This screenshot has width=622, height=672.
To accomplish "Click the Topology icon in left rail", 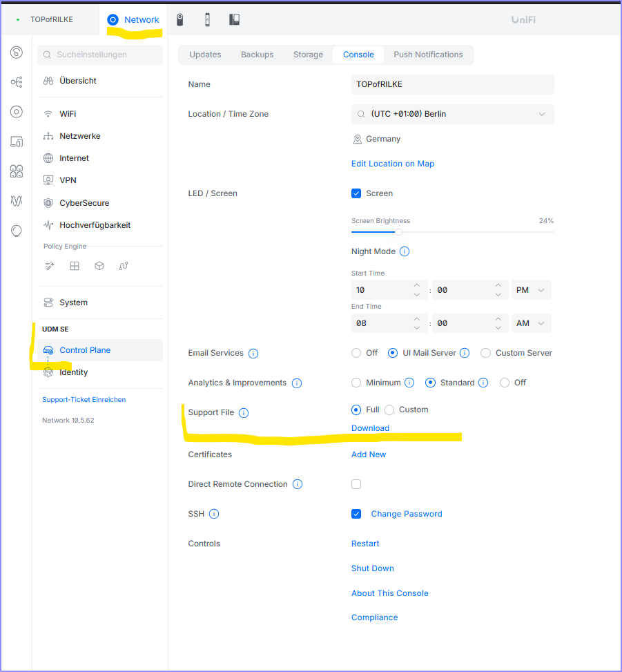I will click(x=17, y=82).
